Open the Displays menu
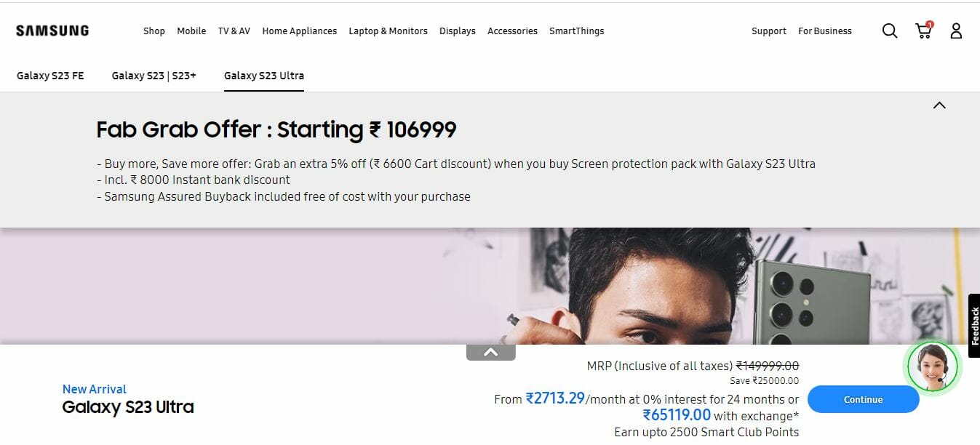The image size is (980, 445). pos(458,31)
